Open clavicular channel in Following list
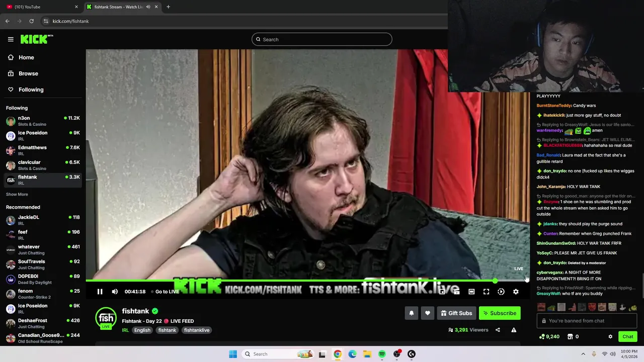 pos(43,165)
